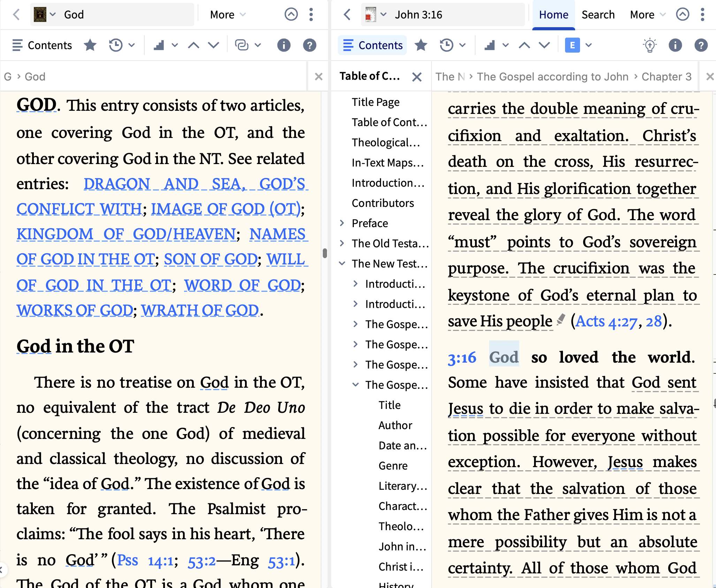Open the SON OF GOD related entry
716x588 pixels.
tap(211, 259)
